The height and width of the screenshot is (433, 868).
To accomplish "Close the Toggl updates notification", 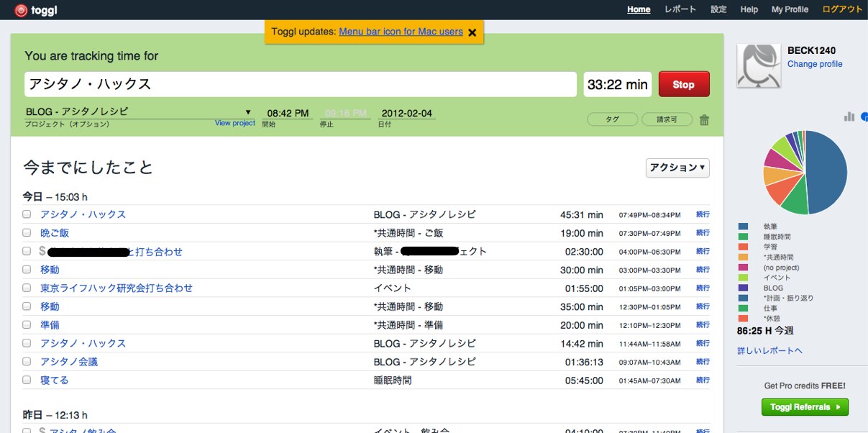I will tap(472, 32).
